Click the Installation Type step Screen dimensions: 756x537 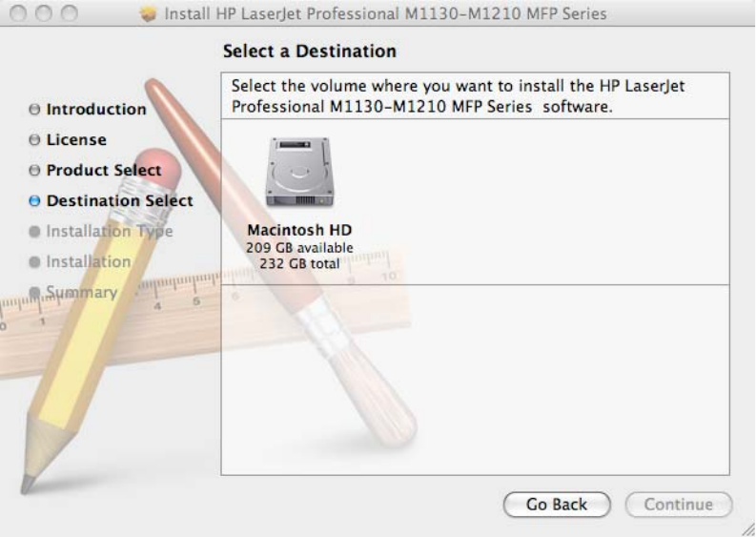[x=110, y=231]
